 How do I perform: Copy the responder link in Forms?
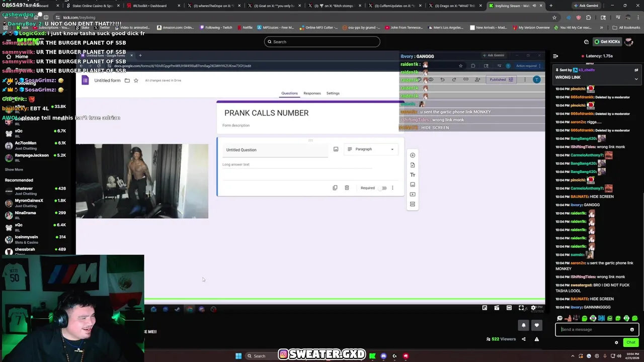[x=465, y=79]
